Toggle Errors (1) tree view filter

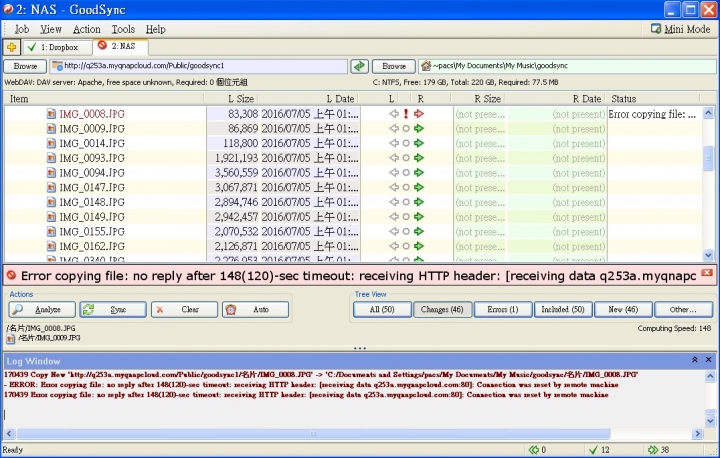pyautogui.click(x=503, y=310)
